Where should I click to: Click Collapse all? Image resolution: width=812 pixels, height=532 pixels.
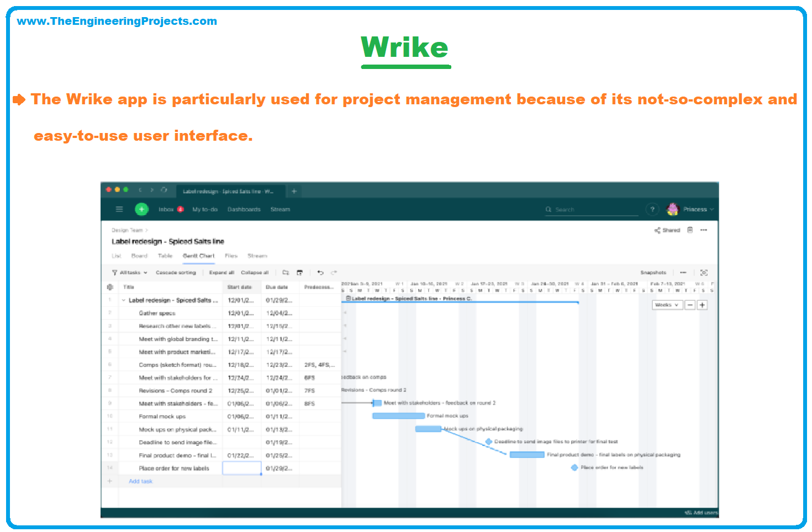point(255,273)
